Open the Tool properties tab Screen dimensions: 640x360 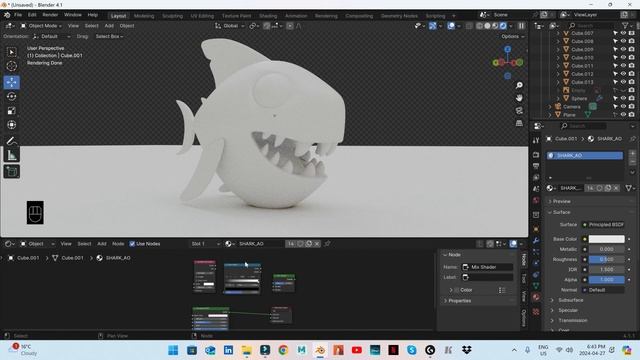(536, 140)
